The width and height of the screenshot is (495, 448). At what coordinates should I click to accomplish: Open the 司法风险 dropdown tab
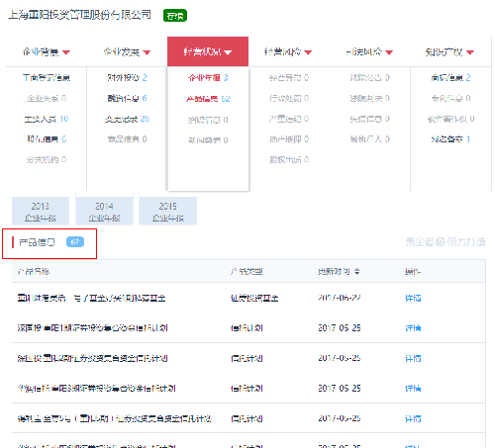369,52
